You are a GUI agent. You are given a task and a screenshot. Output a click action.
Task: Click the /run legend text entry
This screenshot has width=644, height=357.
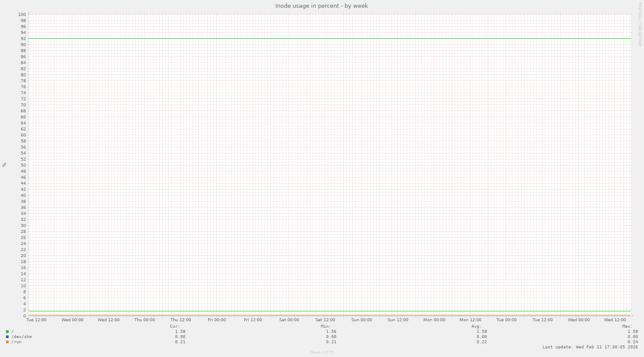click(x=16, y=342)
